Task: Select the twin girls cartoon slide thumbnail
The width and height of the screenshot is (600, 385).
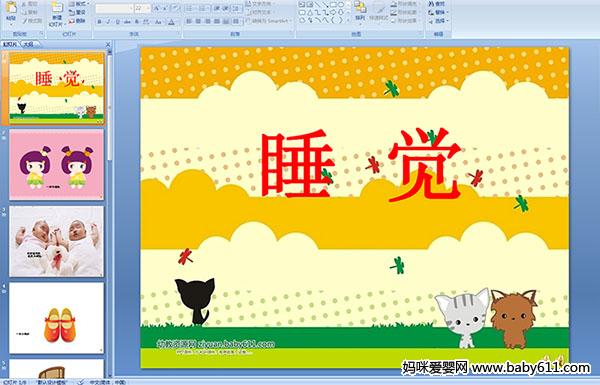Action: point(56,164)
